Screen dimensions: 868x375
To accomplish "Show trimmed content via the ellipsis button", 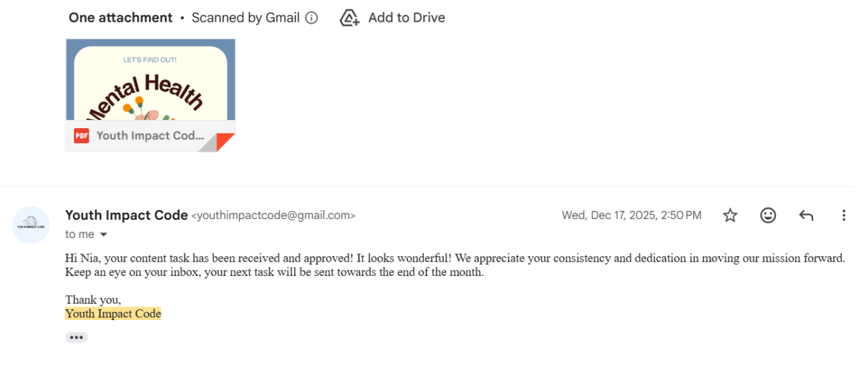I will [x=76, y=338].
